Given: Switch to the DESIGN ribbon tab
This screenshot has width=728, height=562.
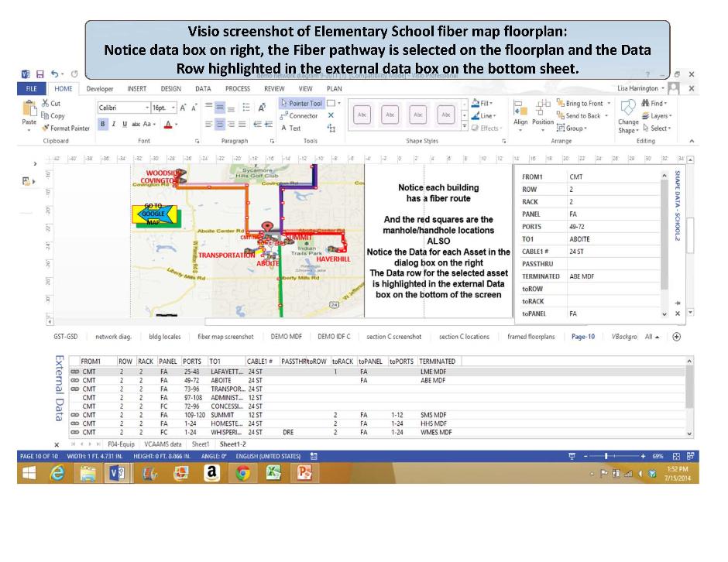Looking at the screenshot, I should [x=171, y=89].
